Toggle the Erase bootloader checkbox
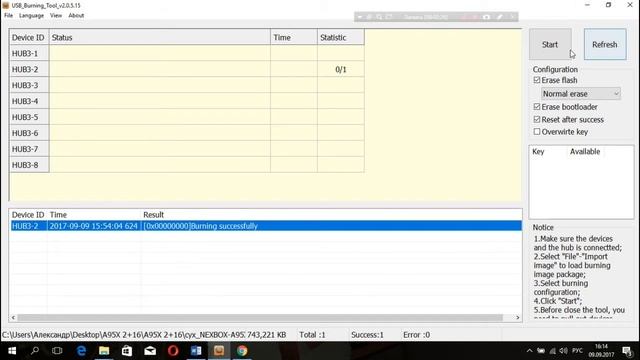This screenshot has width=640, height=360. coord(537,107)
